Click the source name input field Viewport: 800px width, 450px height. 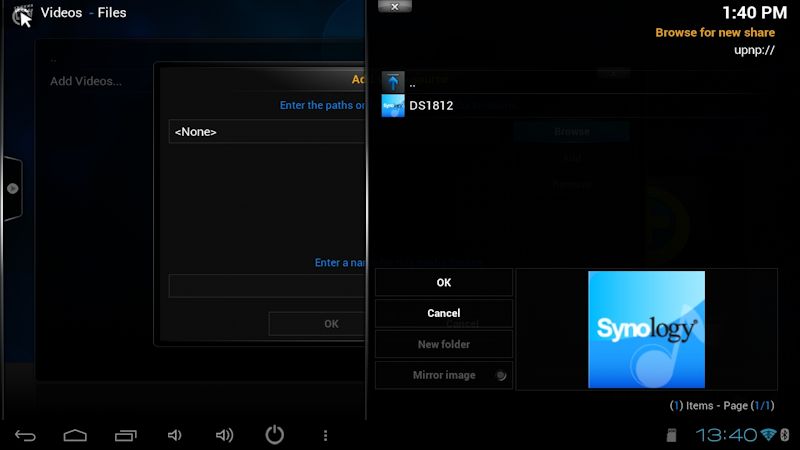[x=267, y=286]
